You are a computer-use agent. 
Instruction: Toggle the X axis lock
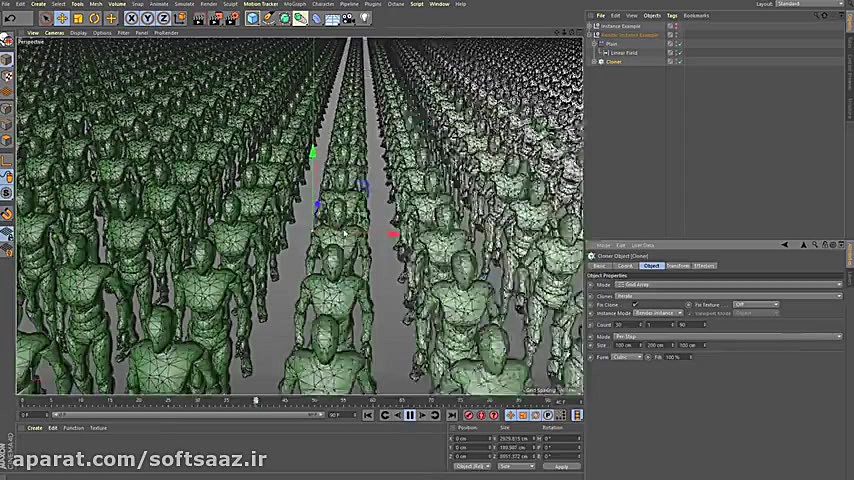tap(132, 18)
